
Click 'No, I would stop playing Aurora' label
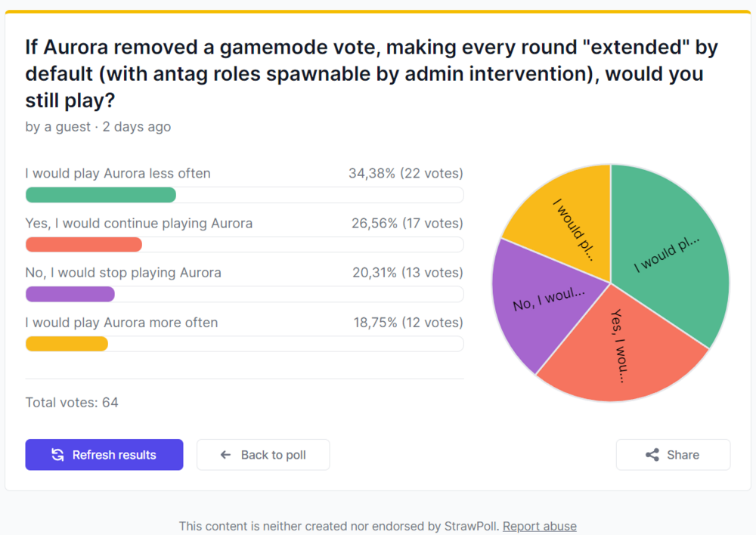(x=123, y=272)
